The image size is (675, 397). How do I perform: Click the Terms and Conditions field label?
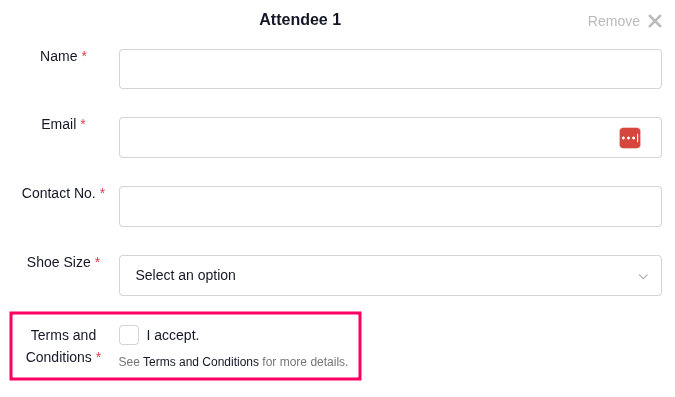click(60, 346)
